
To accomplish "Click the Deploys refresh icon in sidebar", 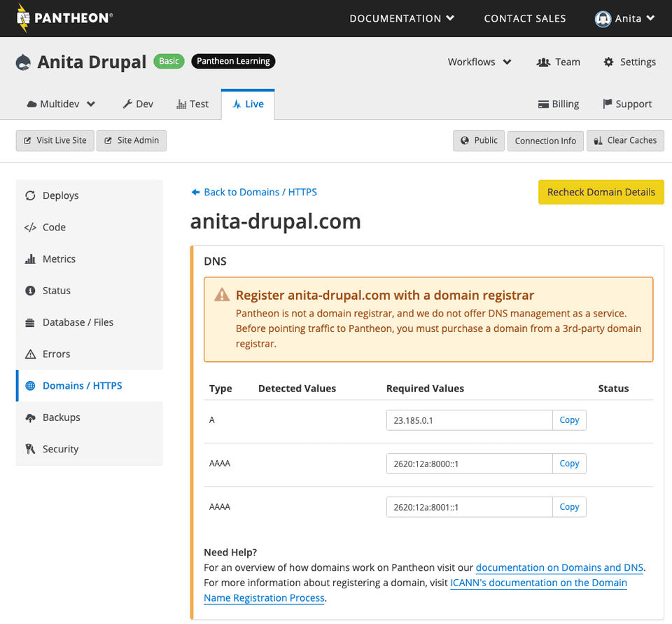I will pyautogui.click(x=30, y=195).
